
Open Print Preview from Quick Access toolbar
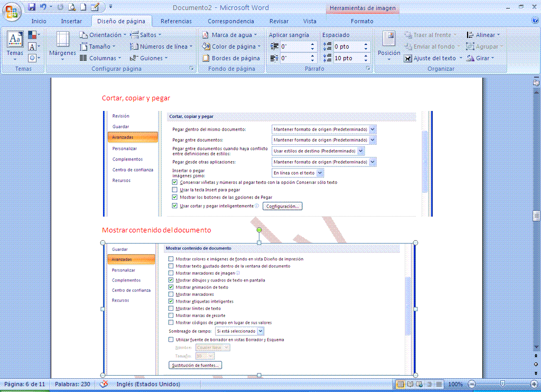(72, 7)
